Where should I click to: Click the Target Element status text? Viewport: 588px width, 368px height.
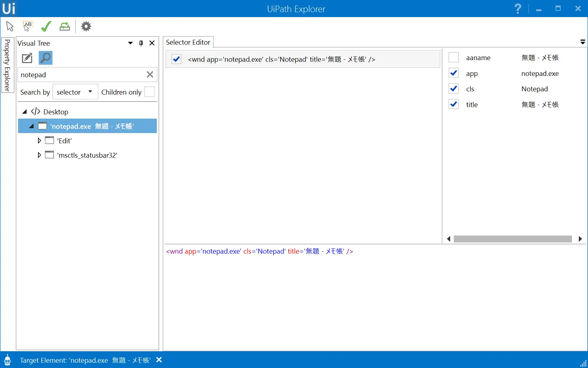click(85, 360)
